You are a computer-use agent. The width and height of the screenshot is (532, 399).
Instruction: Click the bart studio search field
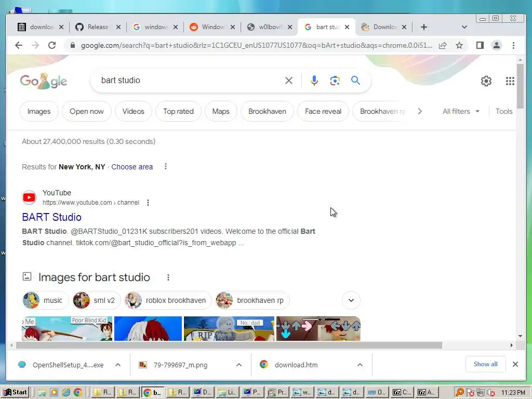click(x=190, y=81)
